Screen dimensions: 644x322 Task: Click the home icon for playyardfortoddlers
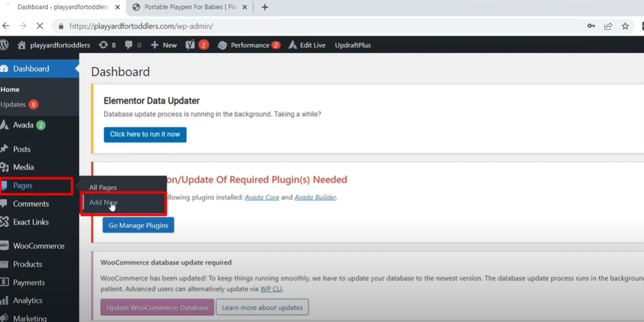pyautogui.click(x=22, y=44)
